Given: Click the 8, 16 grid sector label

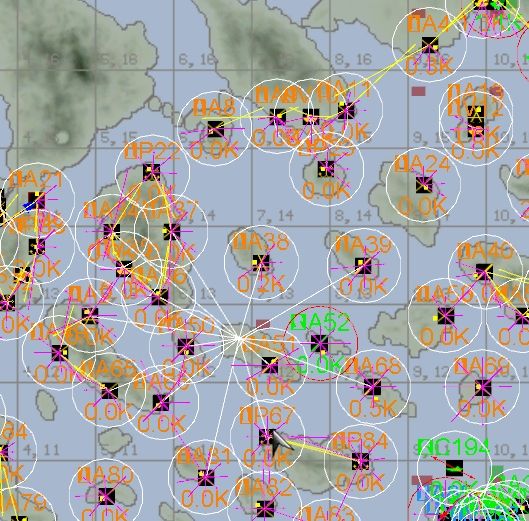Looking at the screenshot, I should [354, 59].
